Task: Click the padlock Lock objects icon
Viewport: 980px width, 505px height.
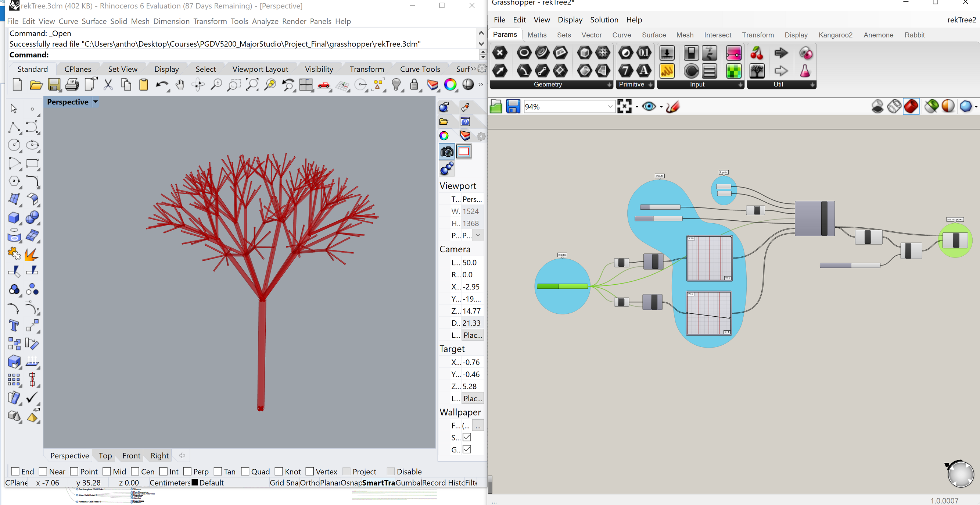Action: (414, 85)
